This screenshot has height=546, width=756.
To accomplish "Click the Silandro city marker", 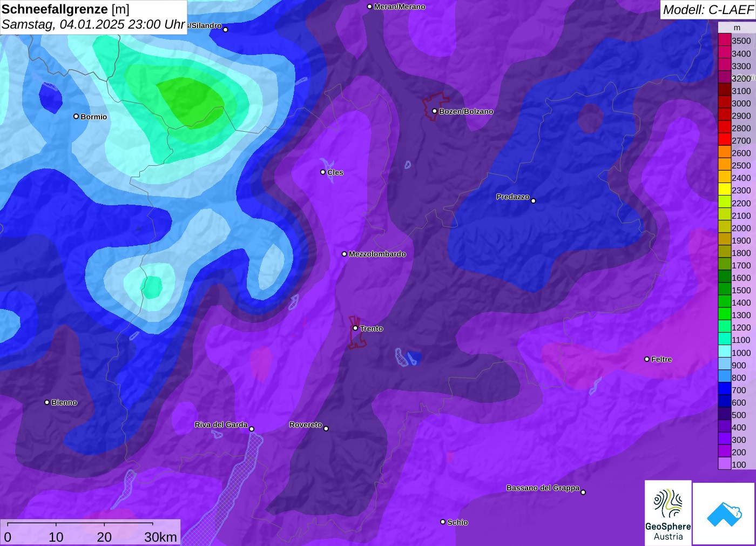I will click(226, 30).
